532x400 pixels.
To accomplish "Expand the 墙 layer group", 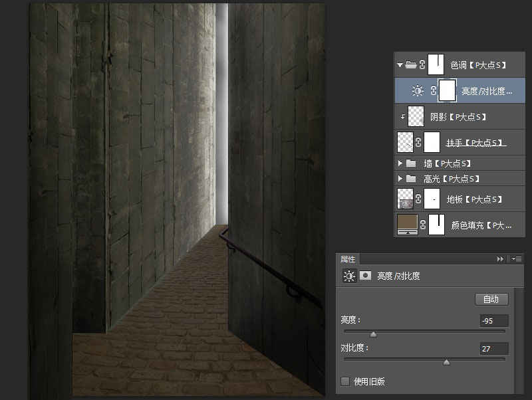I will [400, 163].
